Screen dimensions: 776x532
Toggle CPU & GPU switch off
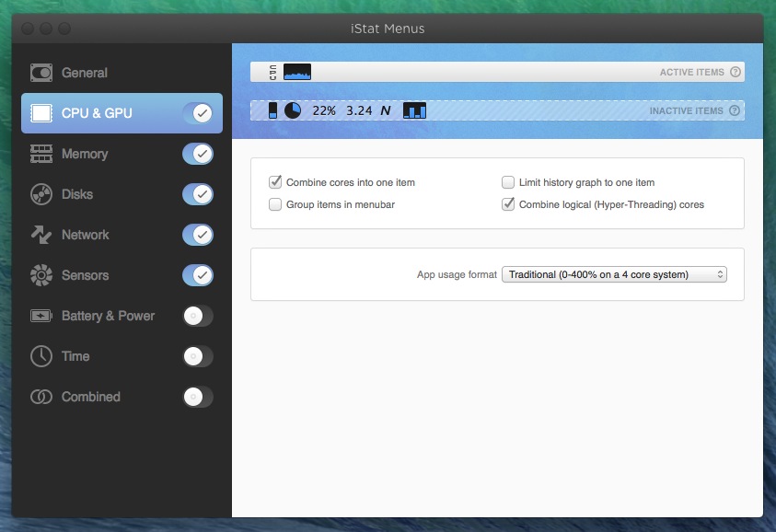(198, 113)
